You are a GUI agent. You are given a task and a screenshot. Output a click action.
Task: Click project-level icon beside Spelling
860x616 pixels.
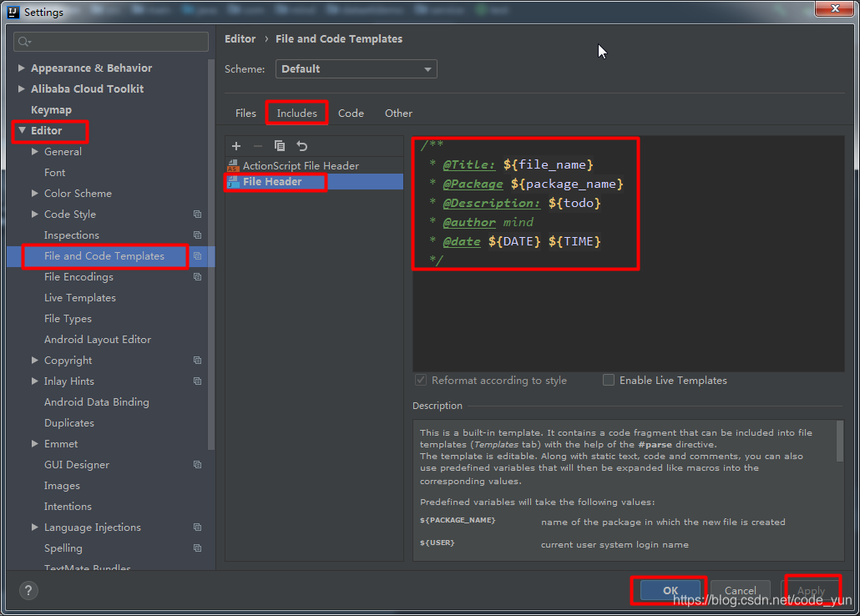click(x=197, y=548)
